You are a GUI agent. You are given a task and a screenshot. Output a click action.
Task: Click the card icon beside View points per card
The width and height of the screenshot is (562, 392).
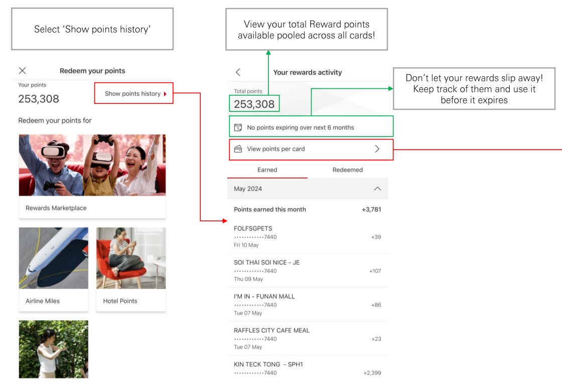238,149
